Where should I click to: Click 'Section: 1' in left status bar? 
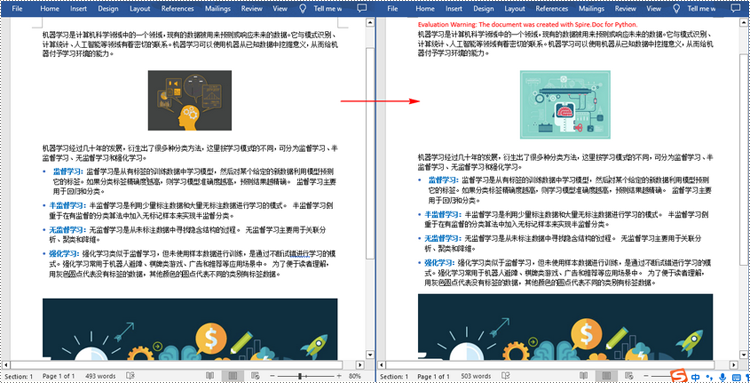coord(19,376)
